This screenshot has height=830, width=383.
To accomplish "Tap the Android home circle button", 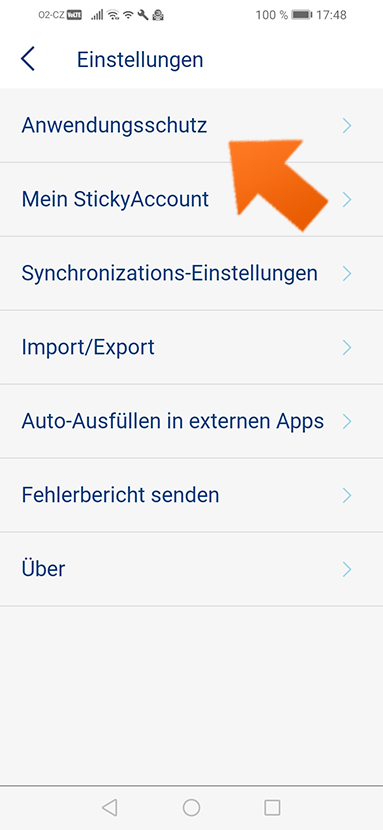I will coord(191,807).
